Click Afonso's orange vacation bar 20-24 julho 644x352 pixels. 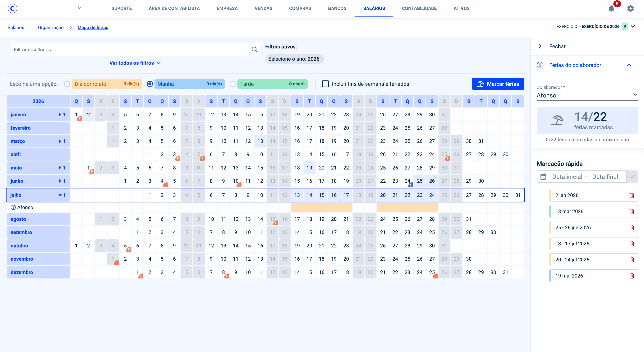pos(407,207)
